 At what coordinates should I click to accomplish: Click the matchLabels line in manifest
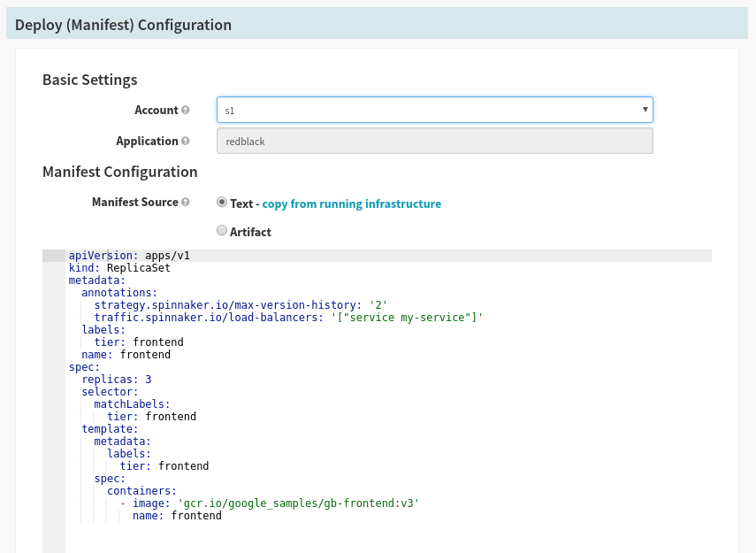[x=132, y=404]
